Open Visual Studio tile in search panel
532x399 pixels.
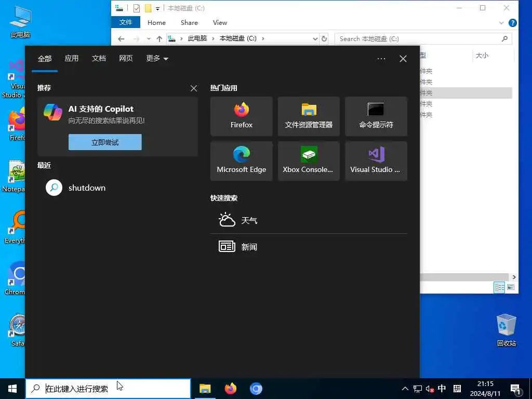tap(376, 161)
